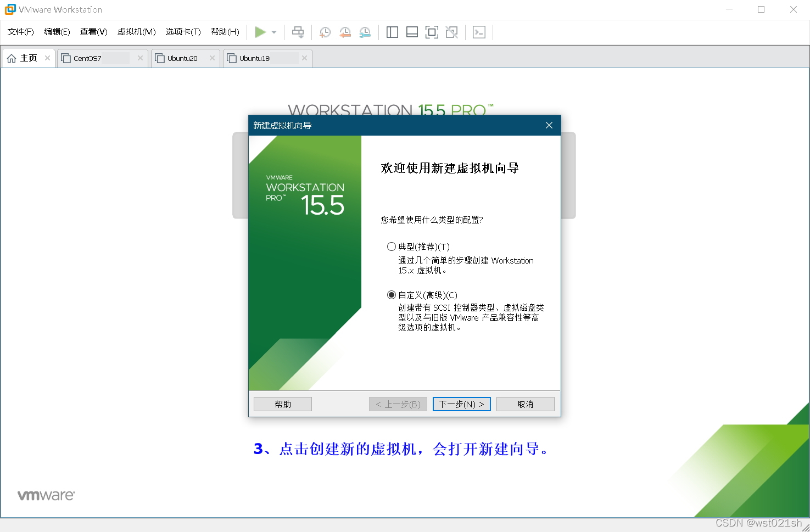Screen dimensions: 810x532
Task: Click the full screen mode icon
Action: point(432,32)
